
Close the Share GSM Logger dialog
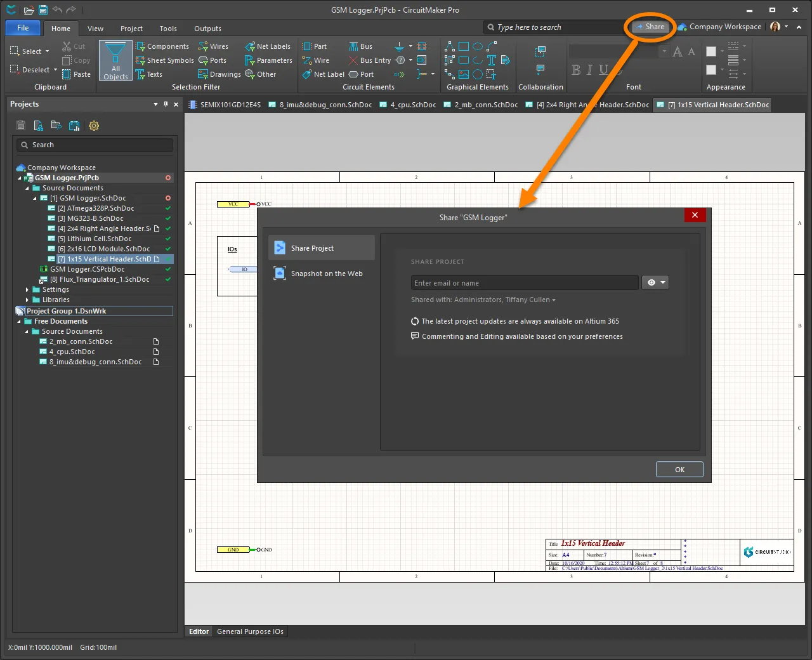click(x=695, y=215)
